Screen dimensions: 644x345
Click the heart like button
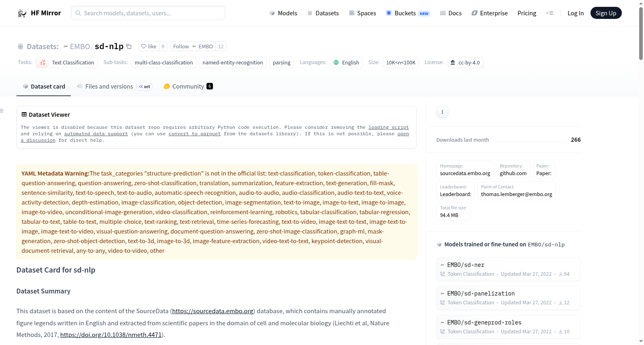149,46
